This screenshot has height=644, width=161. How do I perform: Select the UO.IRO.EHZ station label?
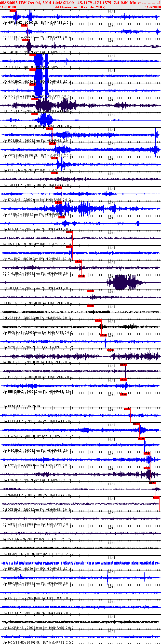[36, 96]
